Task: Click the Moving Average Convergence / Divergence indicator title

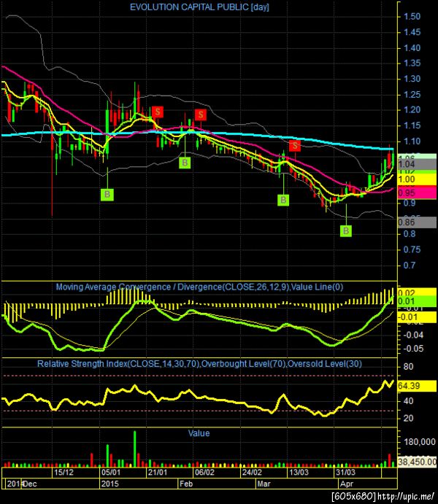Action: (199, 287)
